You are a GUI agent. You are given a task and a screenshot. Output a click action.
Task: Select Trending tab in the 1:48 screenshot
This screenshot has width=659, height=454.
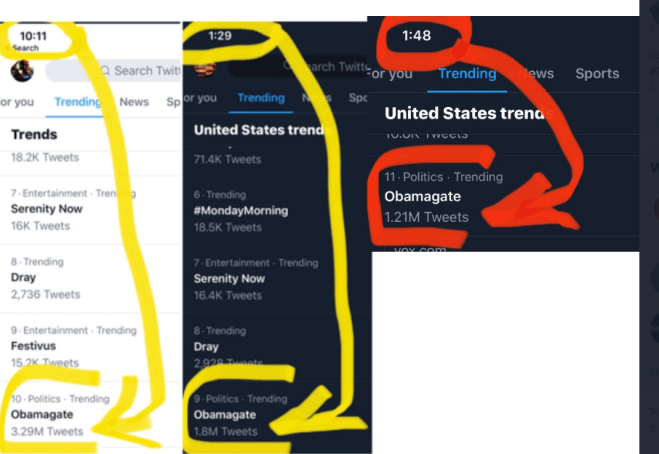(x=467, y=73)
